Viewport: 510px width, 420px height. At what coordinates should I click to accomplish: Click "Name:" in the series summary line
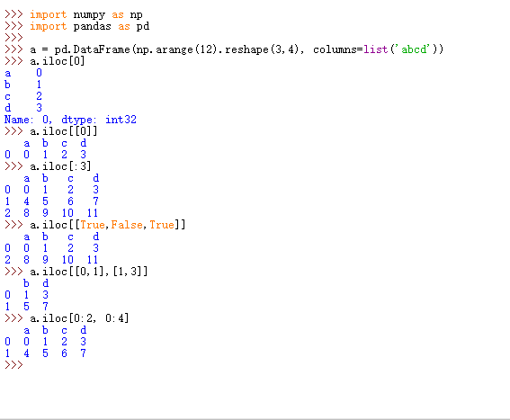(19, 120)
